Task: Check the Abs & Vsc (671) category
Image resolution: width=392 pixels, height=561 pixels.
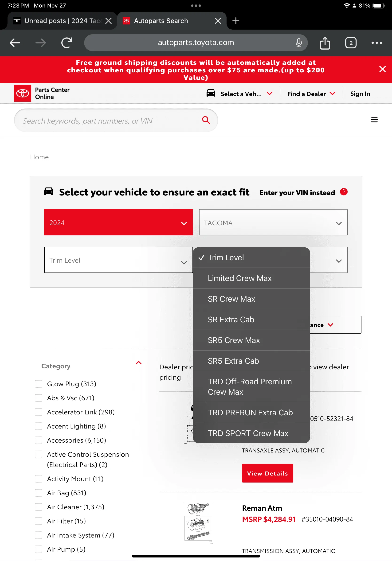Action: point(39,398)
